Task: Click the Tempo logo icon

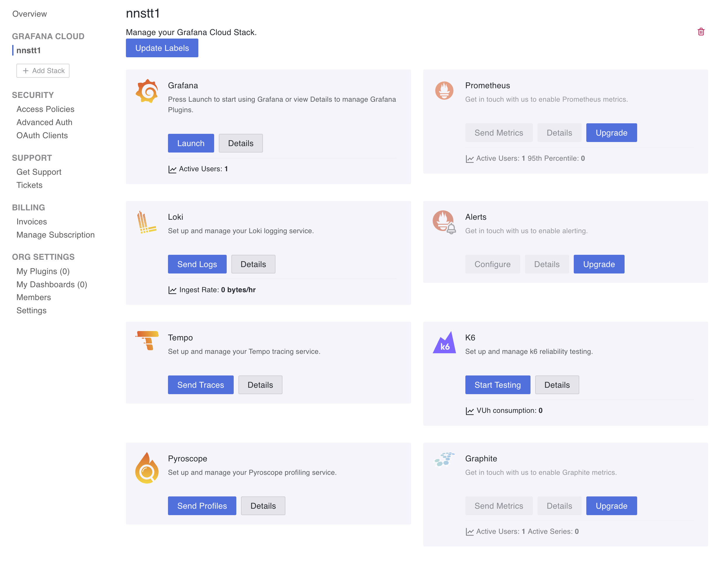Action: 147,340
